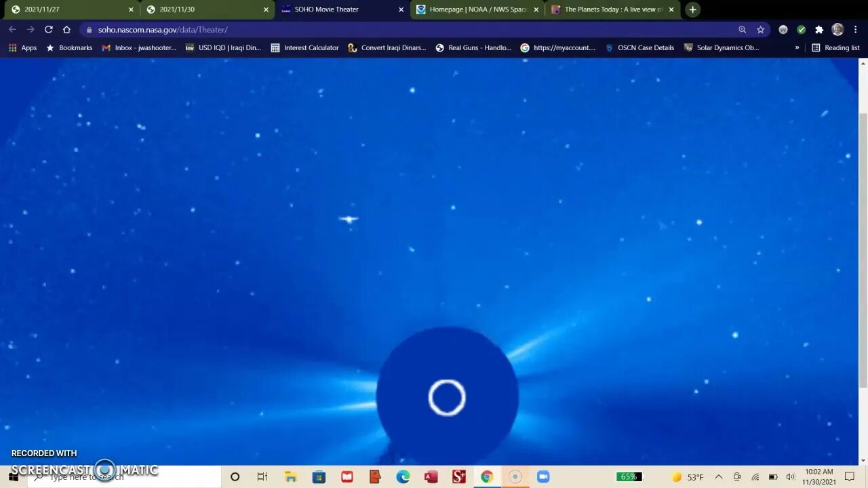Open File Explorer from taskbar
868x488 pixels.
[x=290, y=477]
